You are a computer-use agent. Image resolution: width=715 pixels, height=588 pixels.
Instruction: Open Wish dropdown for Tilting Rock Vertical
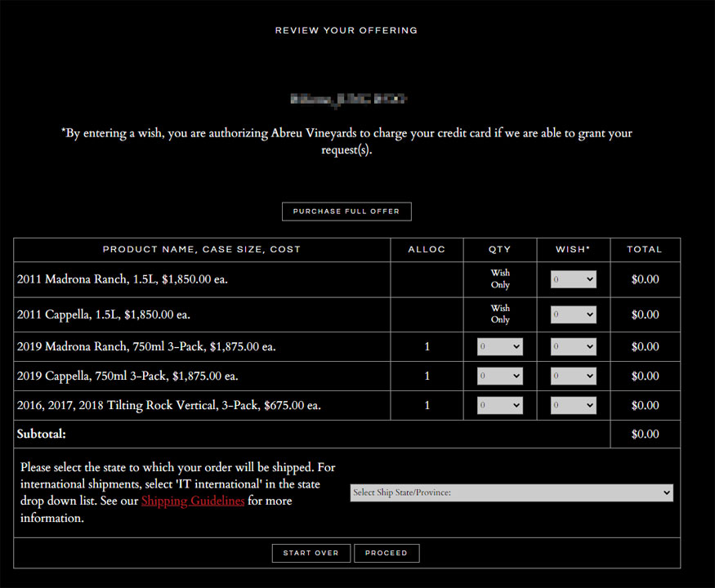(573, 405)
